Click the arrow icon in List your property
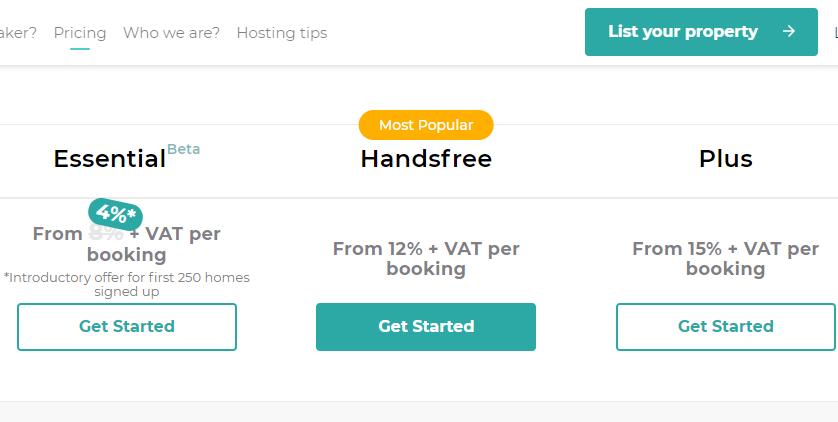 coord(789,32)
